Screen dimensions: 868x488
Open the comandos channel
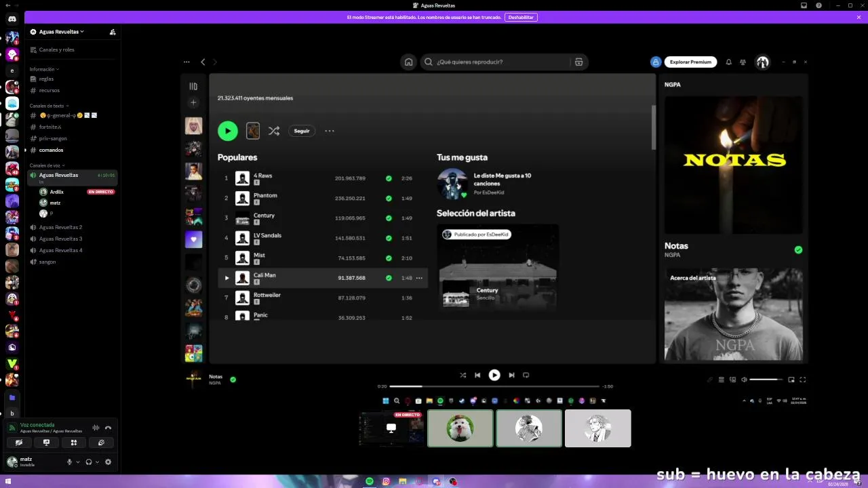coord(73,150)
